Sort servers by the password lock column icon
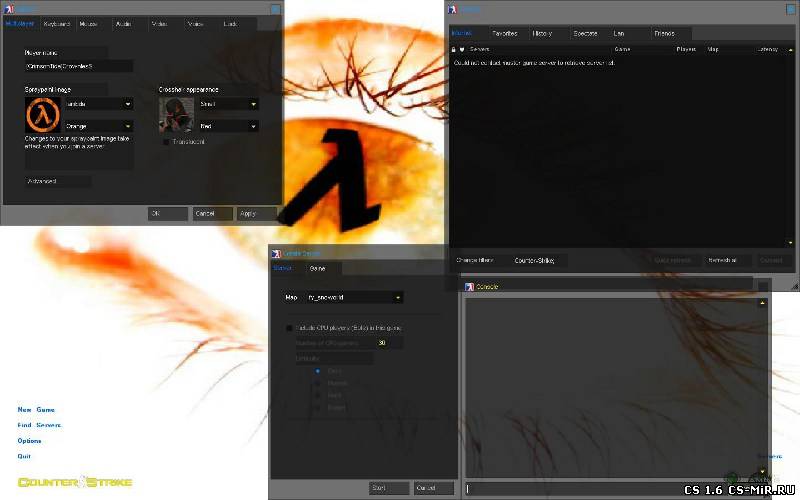The width and height of the screenshot is (800, 500). tap(453, 49)
